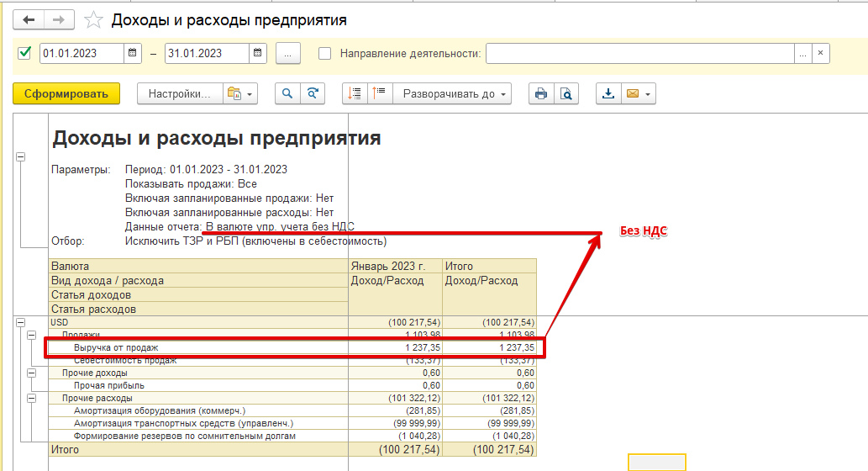
Task: Uncheck the period filter checkbox
Action: point(24,53)
